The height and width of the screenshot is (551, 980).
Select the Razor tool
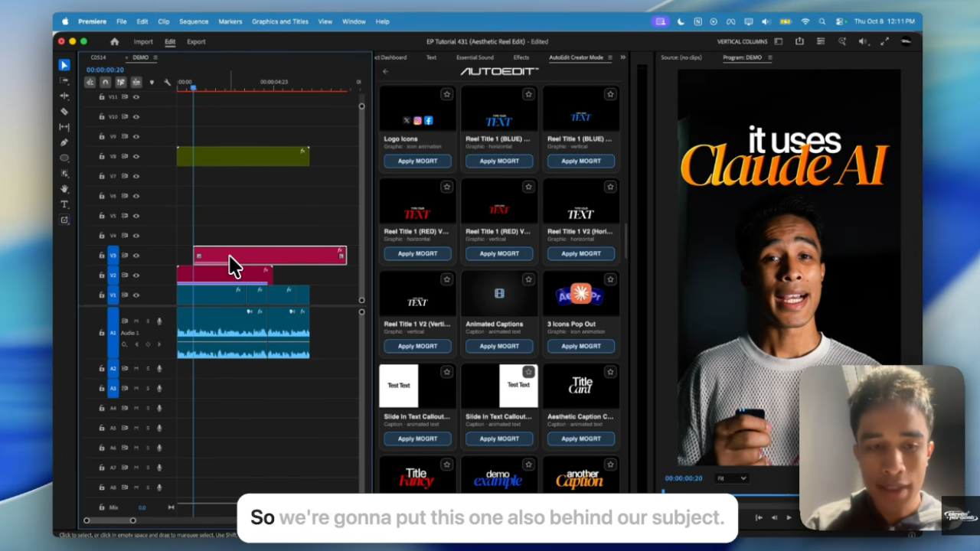(64, 111)
